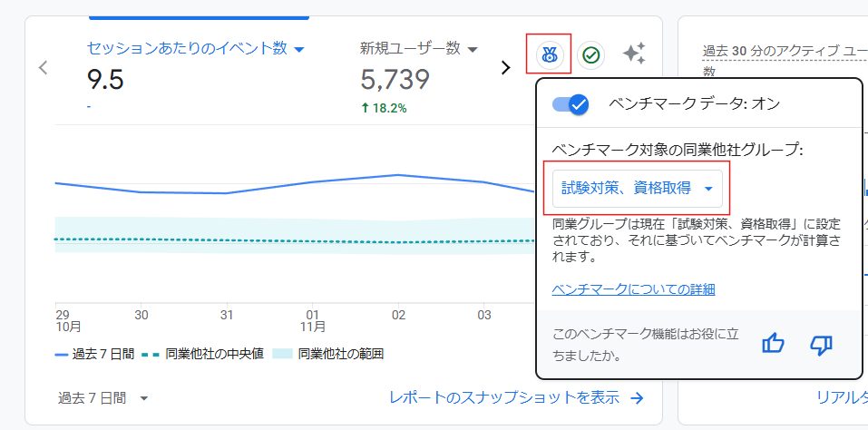Select the 新規ユーザー数 metric tab value 5,739
Screen dimensions: 868x430
pos(395,81)
